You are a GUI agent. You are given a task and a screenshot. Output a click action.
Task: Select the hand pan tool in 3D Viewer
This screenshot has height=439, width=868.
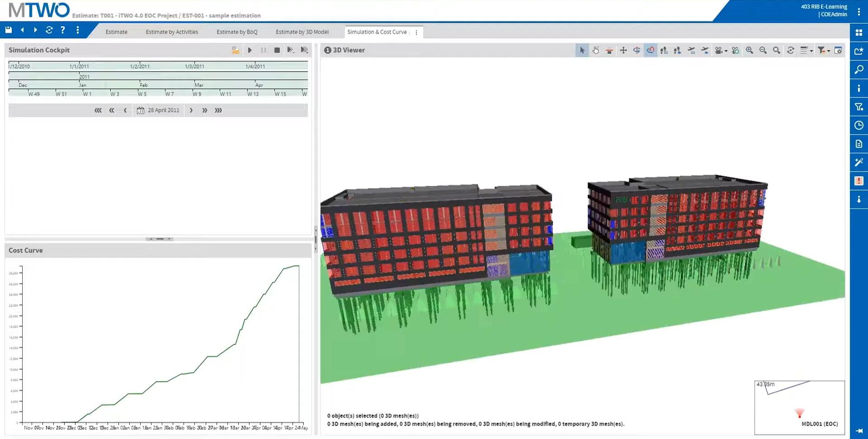[596, 50]
